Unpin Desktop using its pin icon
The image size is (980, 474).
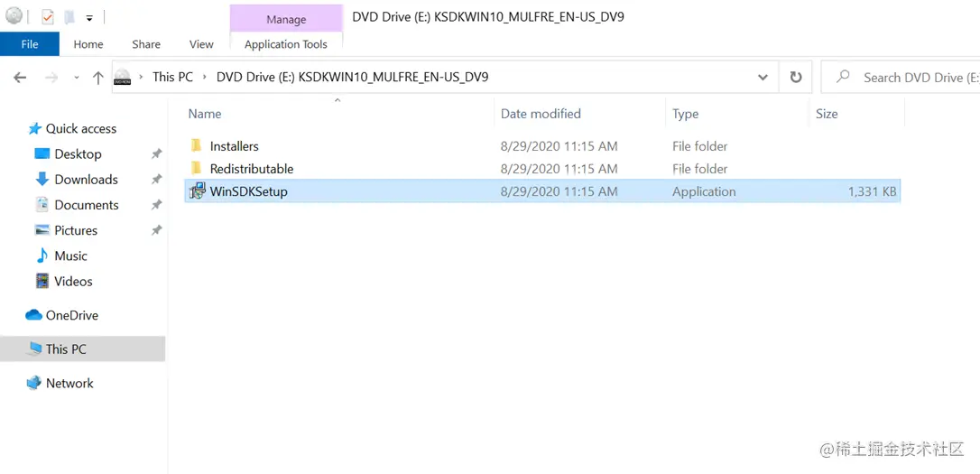[157, 153]
